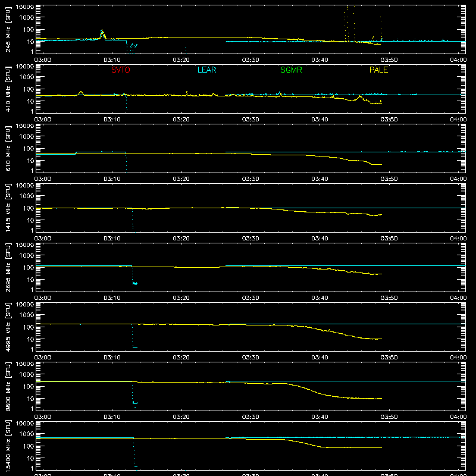Select the 245 MHz [SFU] axis label
The image size is (476, 476).
pos(8,29)
